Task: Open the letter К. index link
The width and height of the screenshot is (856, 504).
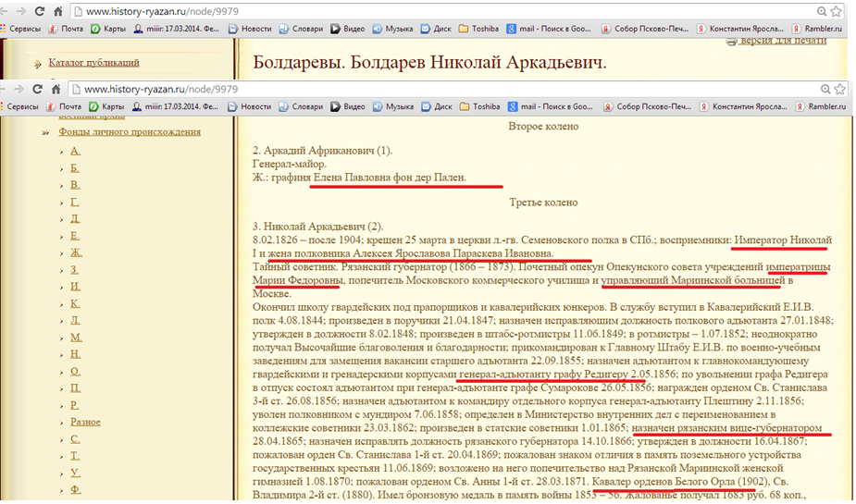Action: 75,303
